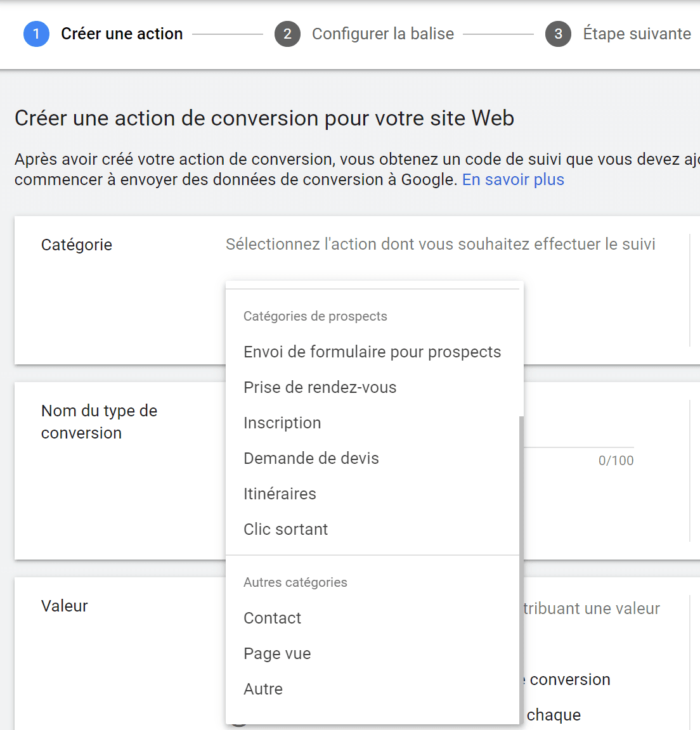This screenshot has height=730, width=700.
Task: Select Créer une action step label
Action: click(122, 34)
